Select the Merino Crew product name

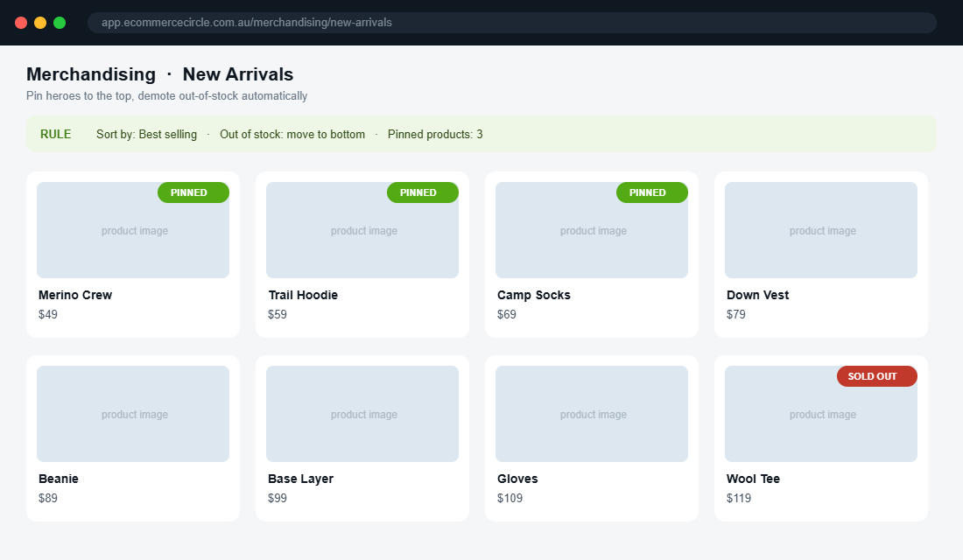75,295
